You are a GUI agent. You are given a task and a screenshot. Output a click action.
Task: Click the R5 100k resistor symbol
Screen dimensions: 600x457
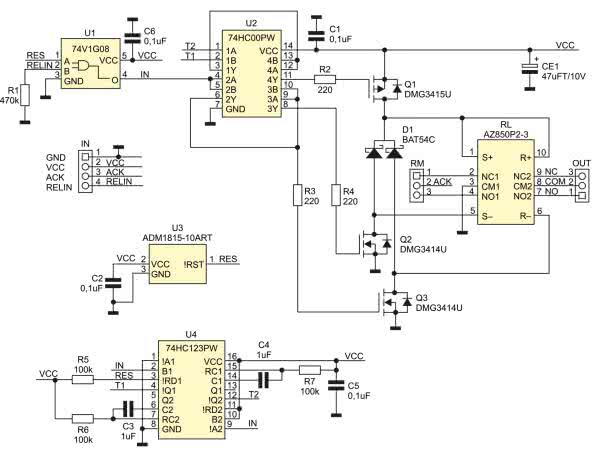[x=84, y=373]
